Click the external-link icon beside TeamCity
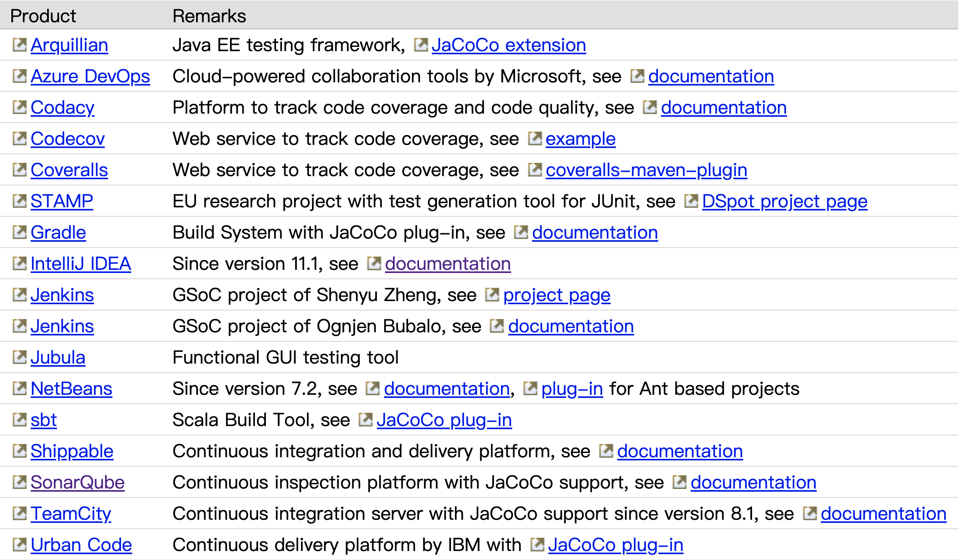The height and width of the screenshot is (560, 959). click(x=20, y=513)
